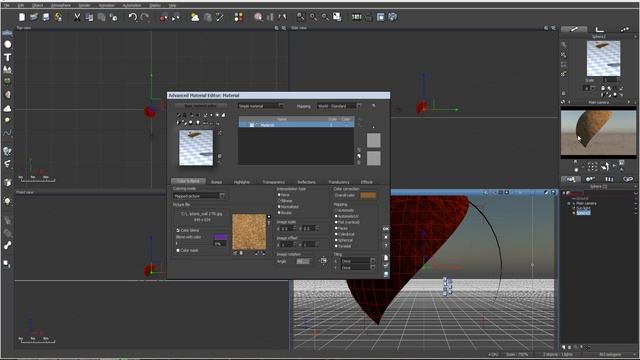Screen dimensions: 640x360
Task: Select Main camera in the world browser
Action: [x=586, y=203]
